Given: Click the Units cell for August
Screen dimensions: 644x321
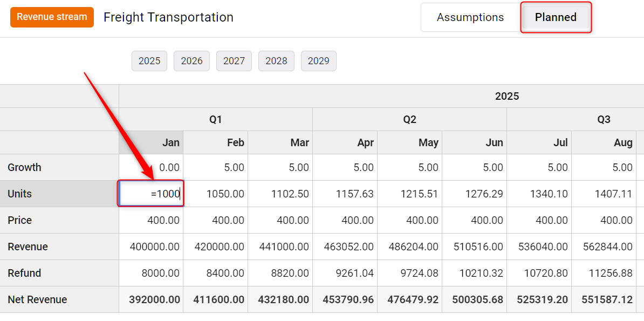Looking at the screenshot, I should pyautogui.click(x=604, y=194).
